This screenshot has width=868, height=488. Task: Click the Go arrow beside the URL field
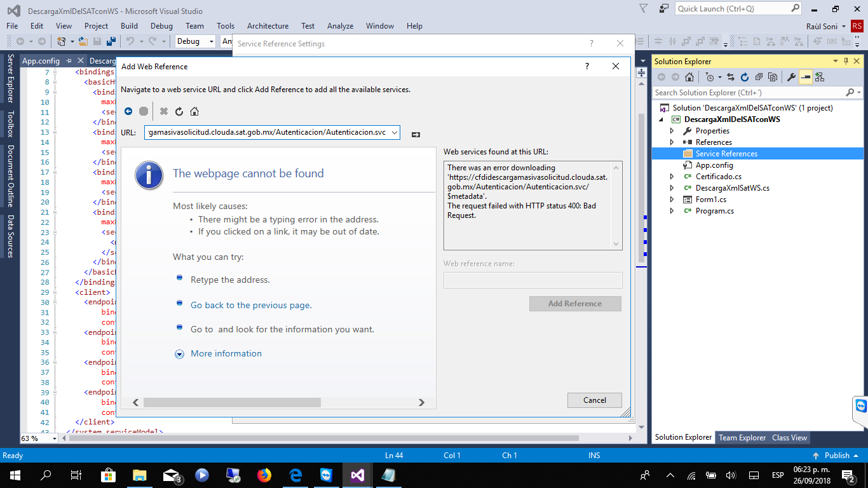pos(416,134)
